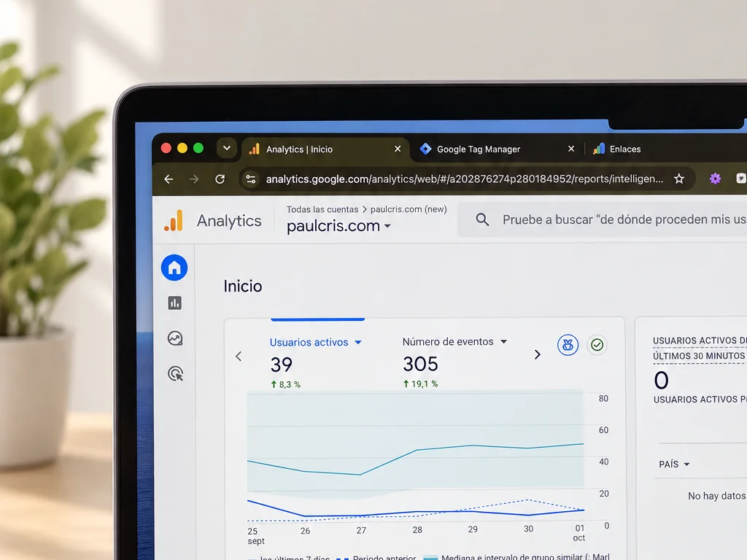The width and height of the screenshot is (747, 560).
Task: Reload the page with the refresh icon
Action: 220,179
